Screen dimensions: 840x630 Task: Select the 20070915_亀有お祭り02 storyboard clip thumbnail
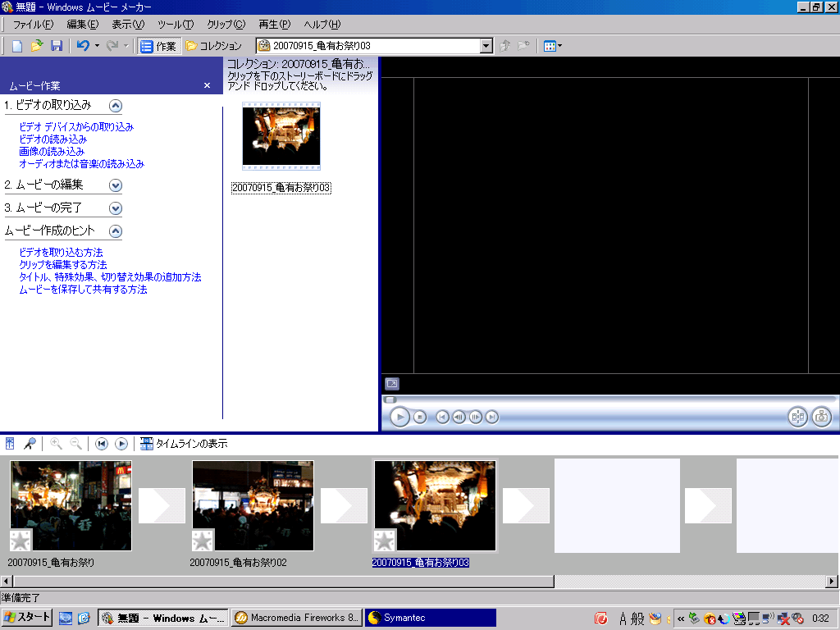[x=253, y=505]
